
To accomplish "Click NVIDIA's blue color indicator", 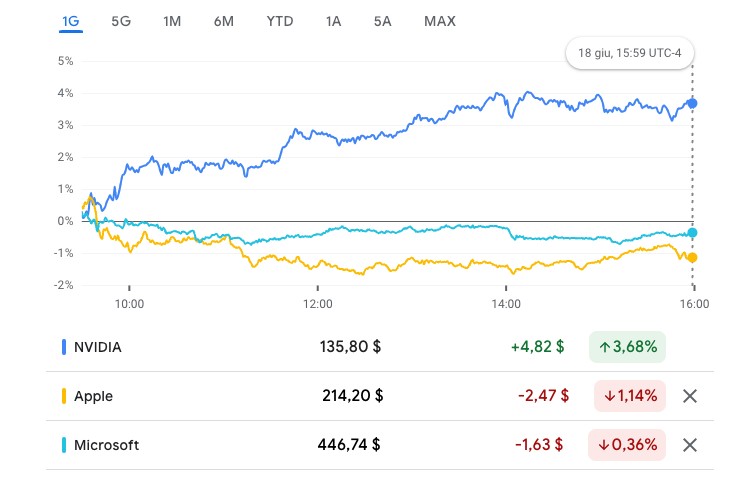I will pyautogui.click(x=64, y=347).
